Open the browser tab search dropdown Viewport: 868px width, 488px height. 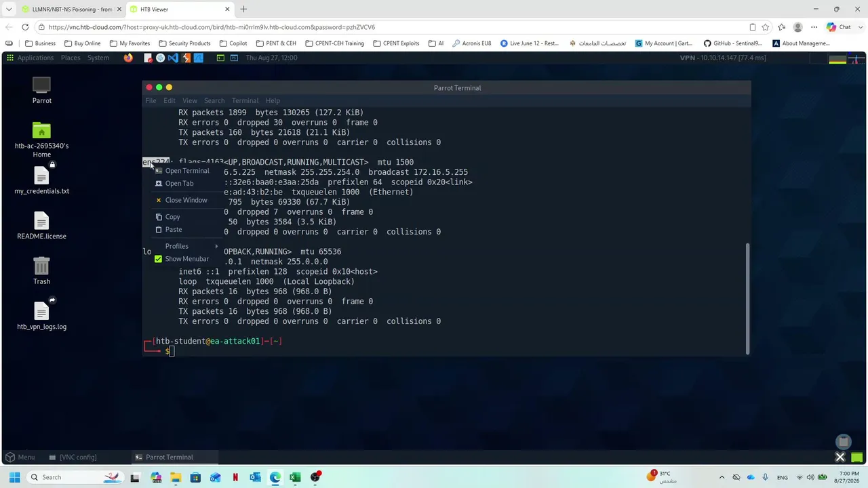tap(9, 9)
